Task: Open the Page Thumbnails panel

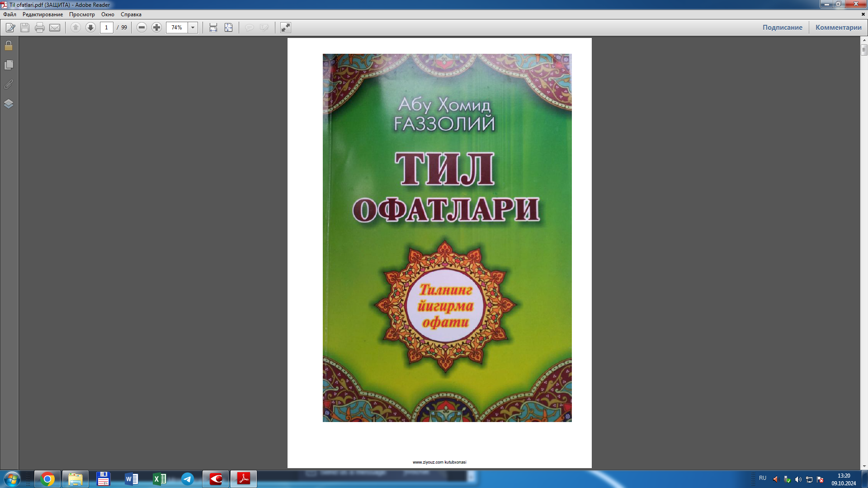Action: click(8, 64)
